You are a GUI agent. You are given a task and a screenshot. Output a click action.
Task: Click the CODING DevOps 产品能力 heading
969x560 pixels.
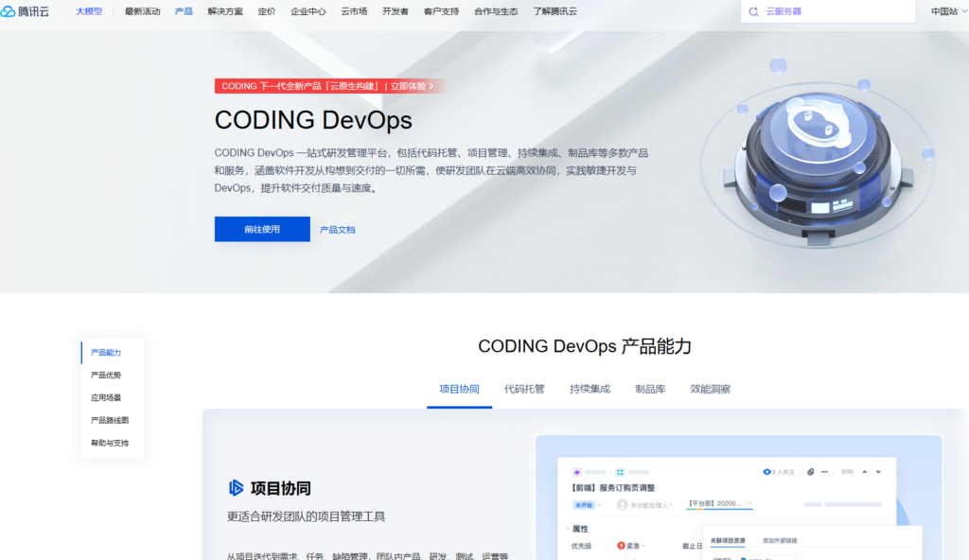coord(585,346)
